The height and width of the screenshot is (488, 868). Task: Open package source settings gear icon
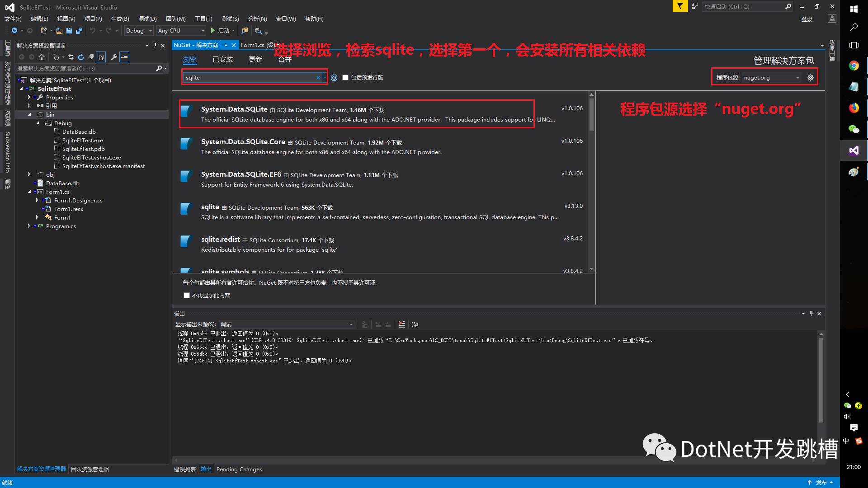point(811,78)
